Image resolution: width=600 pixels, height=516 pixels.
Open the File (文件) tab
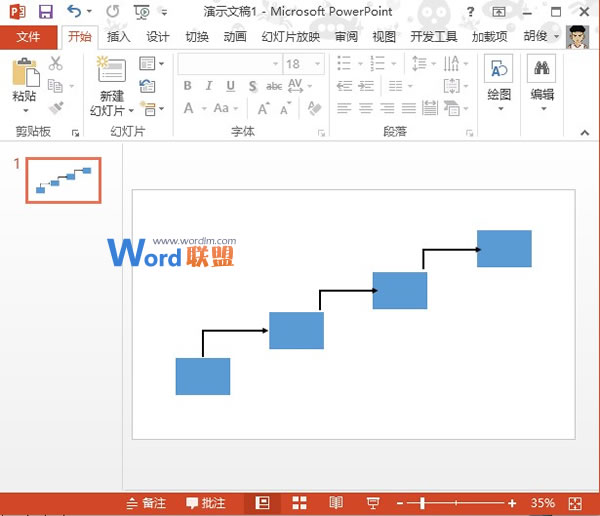coord(28,37)
